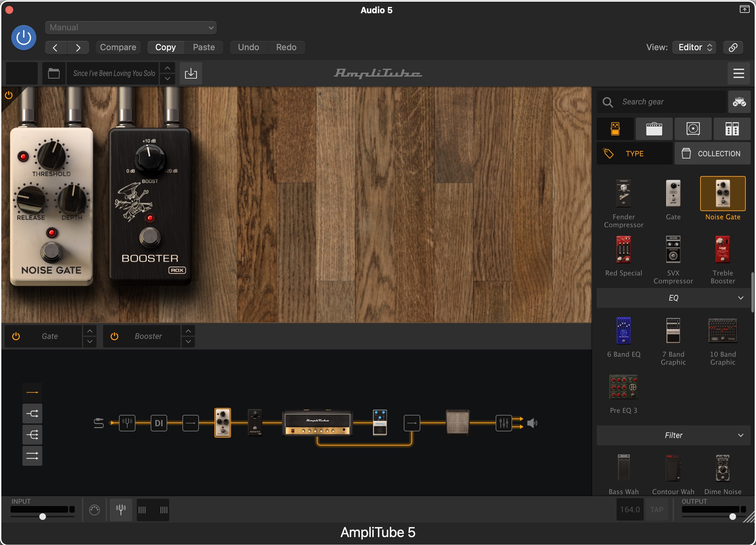Image resolution: width=756 pixels, height=545 pixels.
Task: Select the delay pedal in signal chain
Action: tap(380, 423)
